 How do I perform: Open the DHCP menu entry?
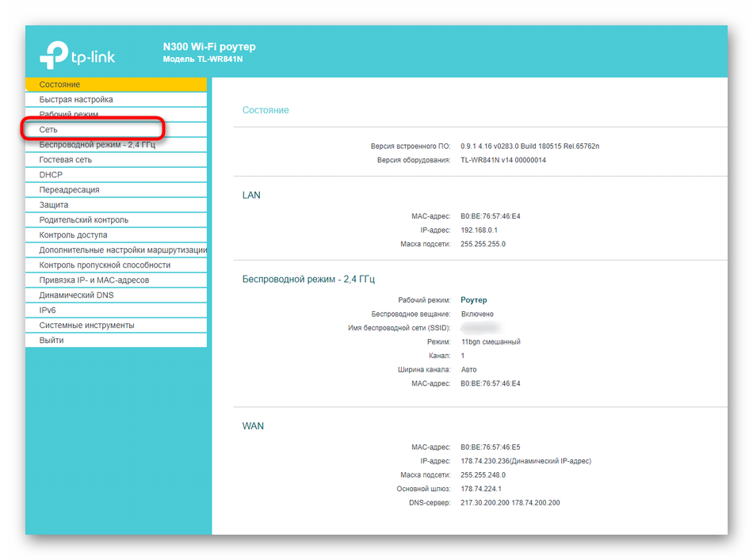click(x=51, y=175)
